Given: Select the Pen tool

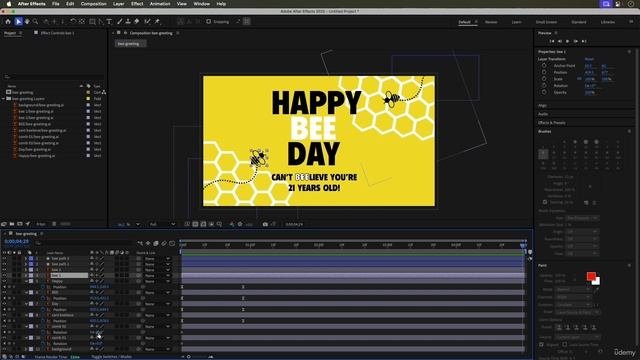Looking at the screenshot, I should pyautogui.click(x=101, y=22).
